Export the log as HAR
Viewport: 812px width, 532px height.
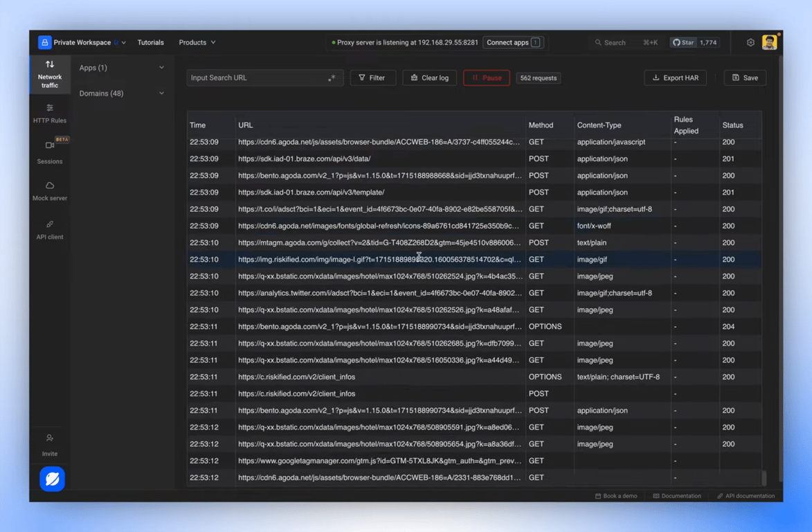(676, 78)
